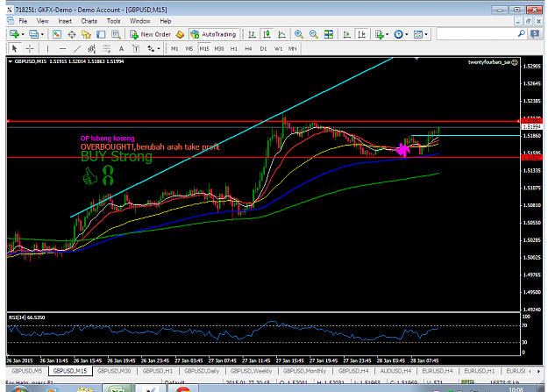Toggle the AutoTrading button

coord(214,34)
